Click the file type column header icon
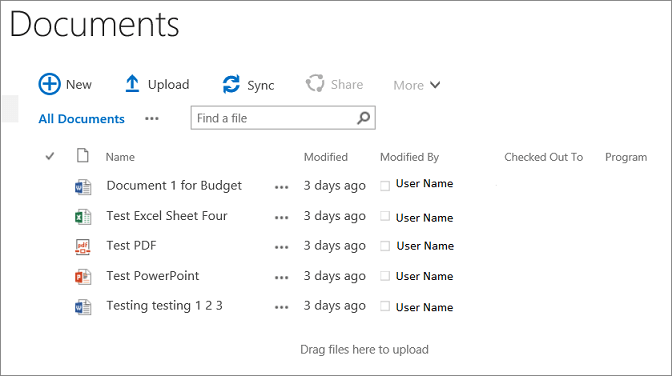This screenshot has width=672, height=376. pyautogui.click(x=83, y=156)
